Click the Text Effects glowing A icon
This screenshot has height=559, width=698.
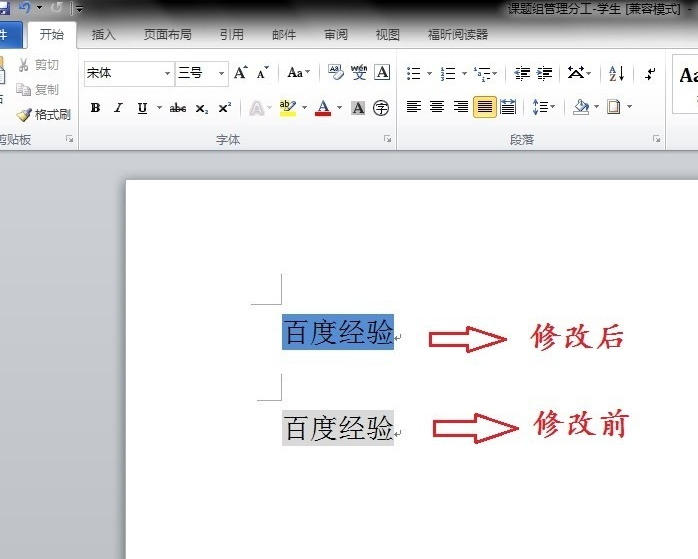pyautogui.click(x=256, y=108)
